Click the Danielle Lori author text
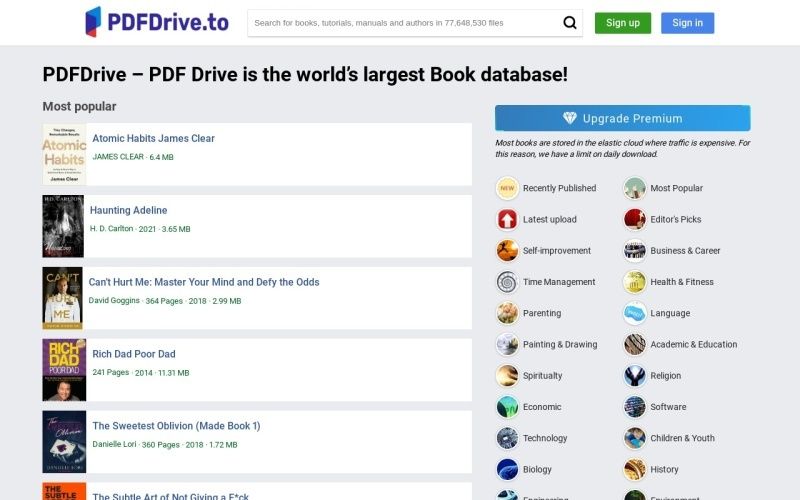Screen dimensions: 800x500 click(114, 444)
